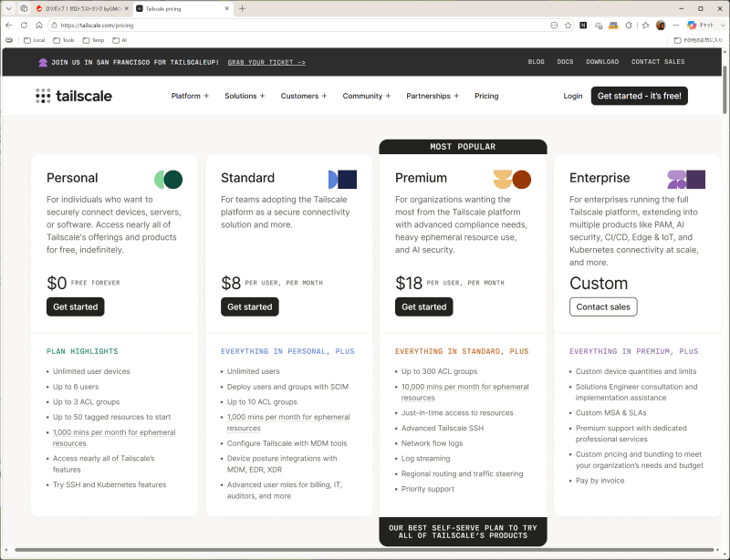Open the AI bookmarks folder

coord(120,40)
